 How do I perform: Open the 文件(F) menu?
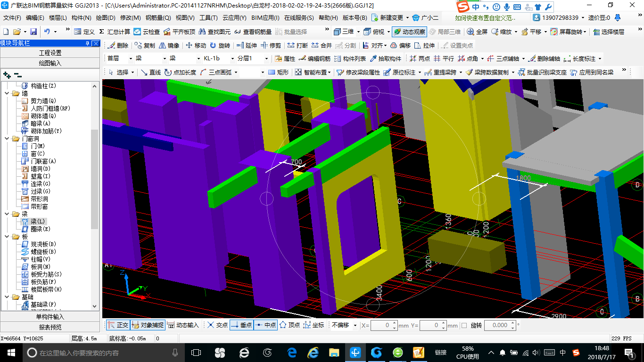pyautogui.click(x=12, y=18)
